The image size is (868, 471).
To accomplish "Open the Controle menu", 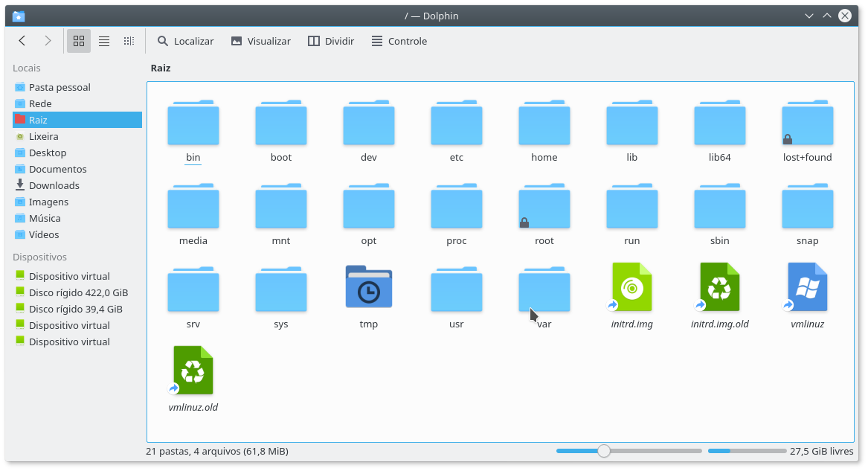I will (x=399, y=41).
